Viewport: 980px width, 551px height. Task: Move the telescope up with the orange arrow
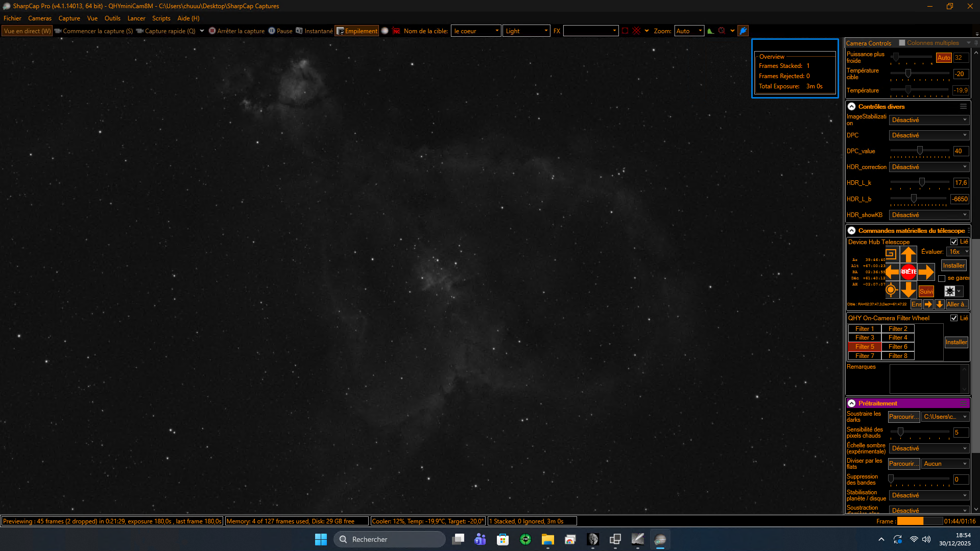(908, 254)
